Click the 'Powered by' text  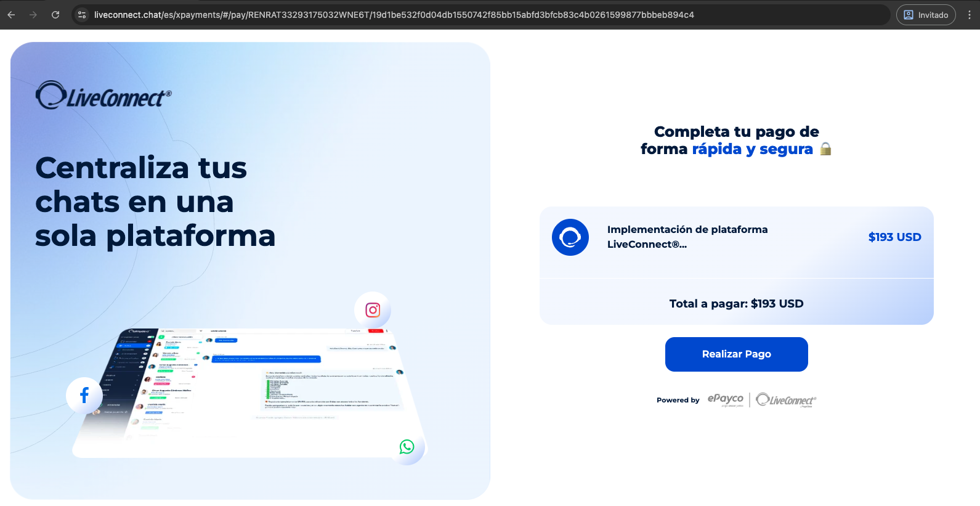[678, 400]
